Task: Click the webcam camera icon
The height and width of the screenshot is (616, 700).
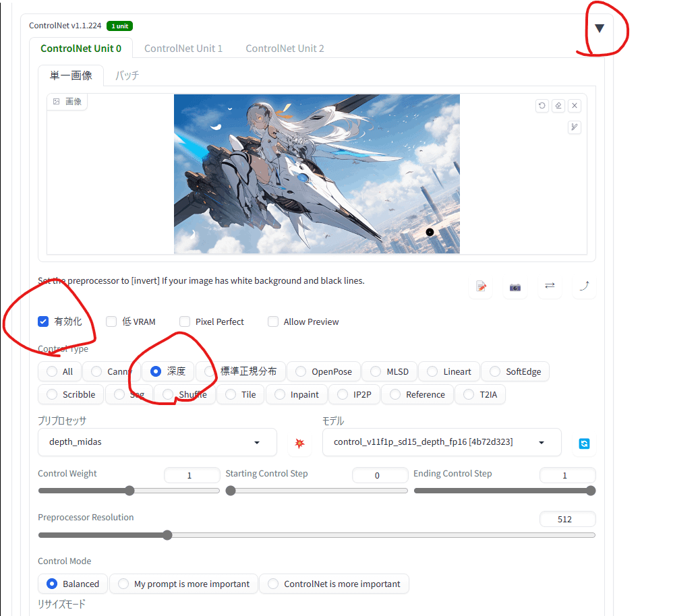Action: [x=515, y=286]
